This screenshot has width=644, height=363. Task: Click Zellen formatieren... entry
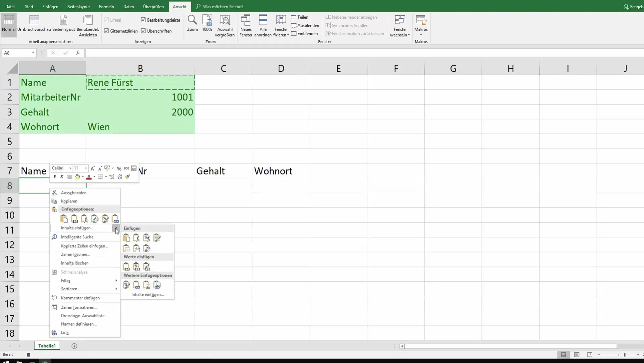[x=85, y=307]
